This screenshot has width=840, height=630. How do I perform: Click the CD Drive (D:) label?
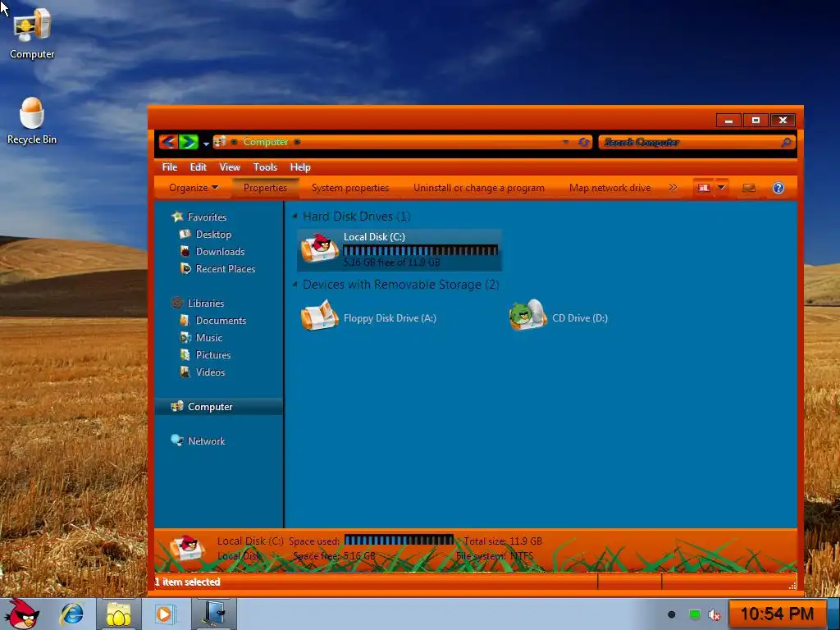pyautogui.click(x=580, y=318)
